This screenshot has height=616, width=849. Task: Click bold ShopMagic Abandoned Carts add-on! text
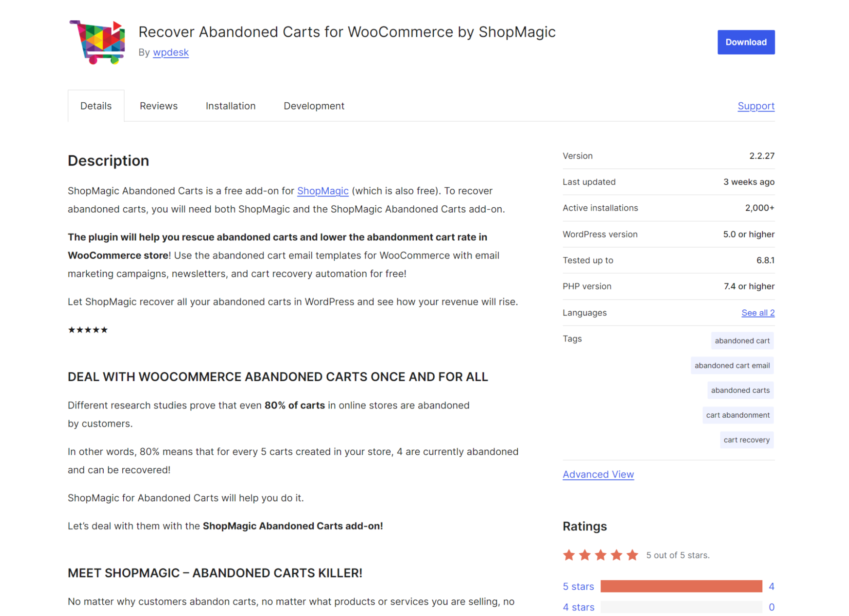pyautogui.click(x=293, y=526)
